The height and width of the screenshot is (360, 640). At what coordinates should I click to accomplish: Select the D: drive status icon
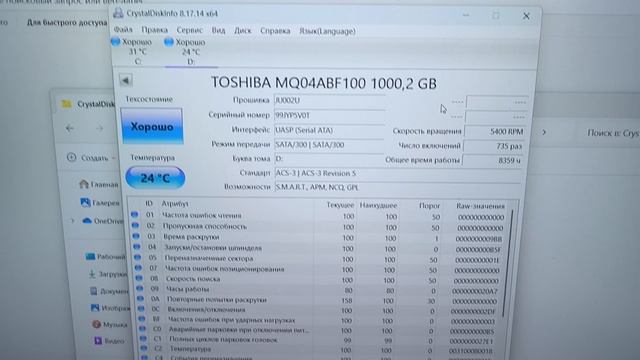169,42
